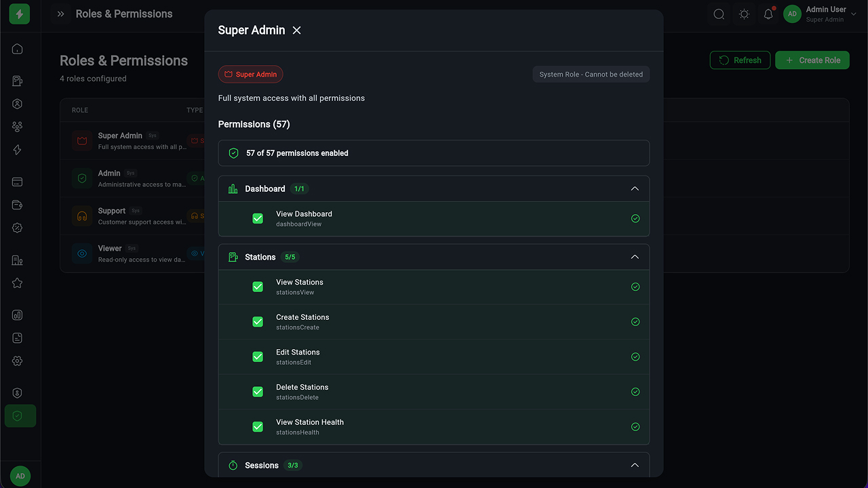Viewport: 868px width, 488px height.
Task: Click the search icon in the header
Action: click(719, 14)
